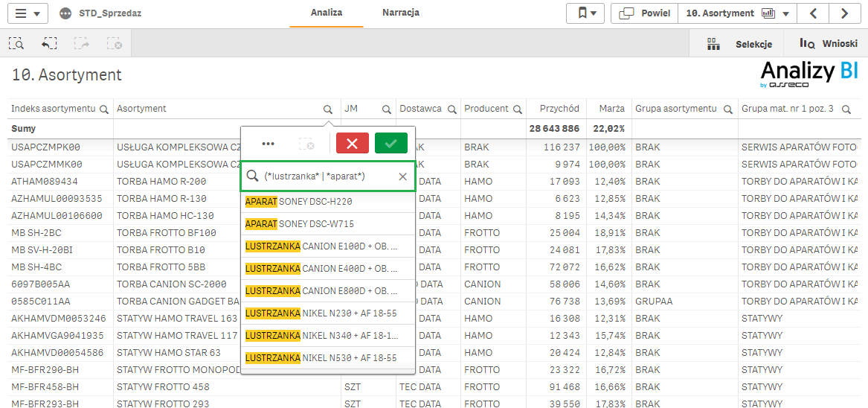
Task: Select LUSTRZANKA NIKEL N230 result
Action: point(328,313)
